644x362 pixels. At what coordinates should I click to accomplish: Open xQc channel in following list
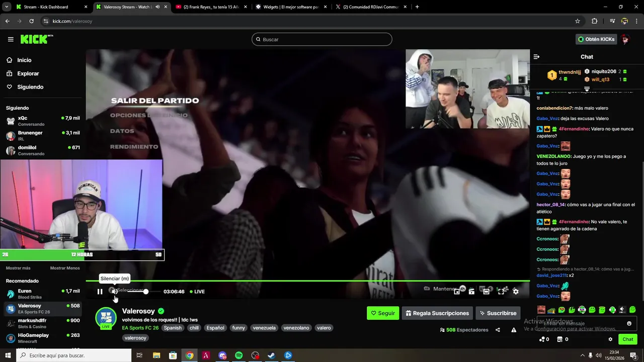pyautogui.click(x=43, y=121)
